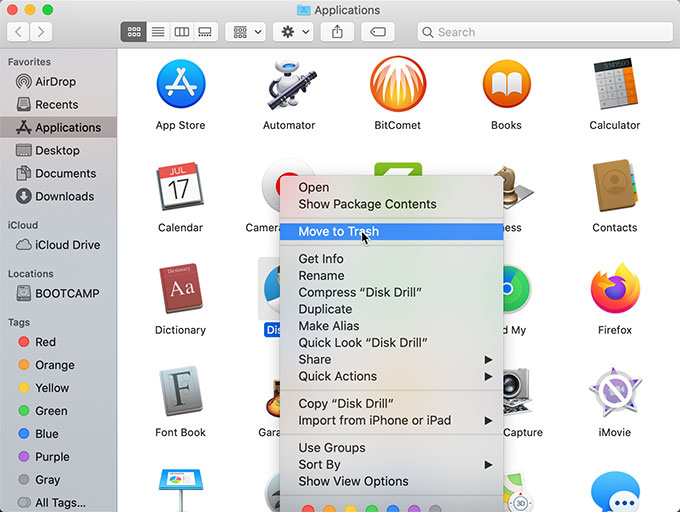Screen dimensions: 680x512
Task: Open AirDrop in the sidebar
Action: pos(58,82)
